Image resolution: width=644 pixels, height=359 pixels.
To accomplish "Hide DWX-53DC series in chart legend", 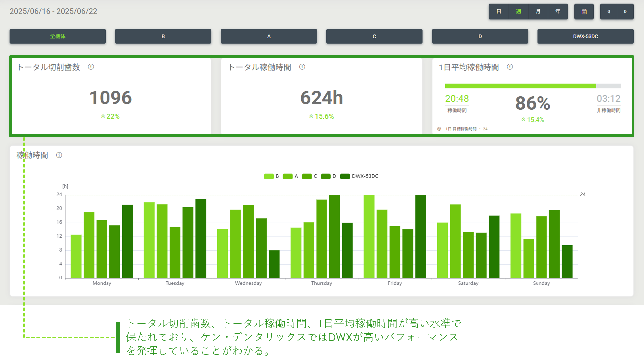I will coord(345,176).
